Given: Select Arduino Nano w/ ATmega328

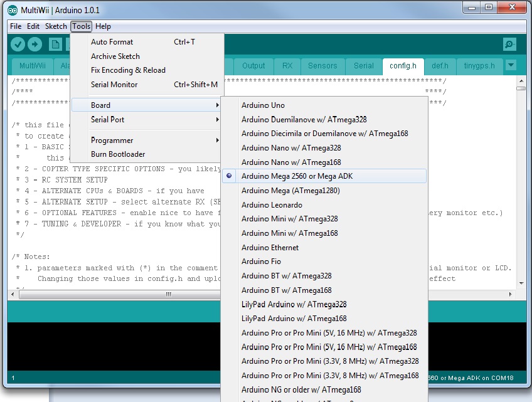Looking at the screenshot, I should coord(324,148).
